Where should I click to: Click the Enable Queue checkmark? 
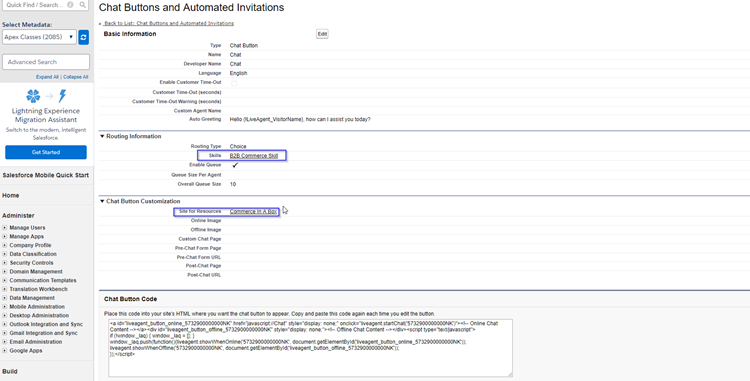[x=235, y=165]
